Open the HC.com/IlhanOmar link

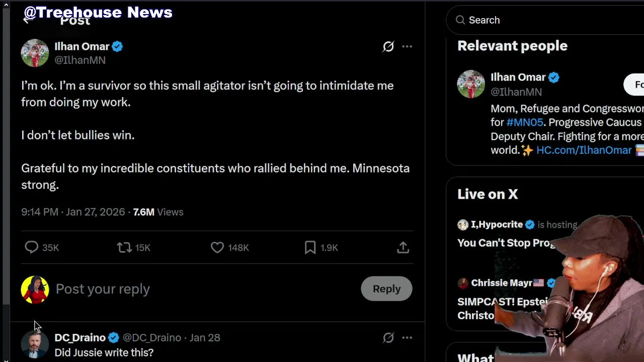tap(584, 150)
